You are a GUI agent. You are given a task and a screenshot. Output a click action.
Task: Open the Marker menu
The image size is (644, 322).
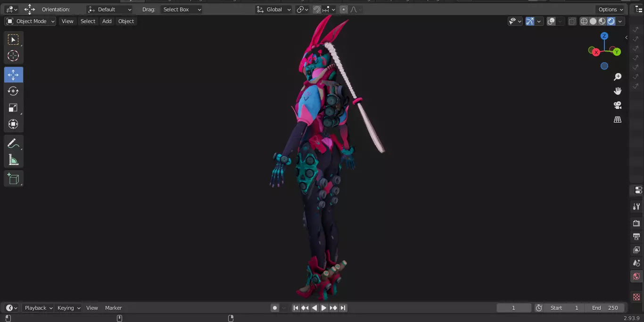[113, 308]
